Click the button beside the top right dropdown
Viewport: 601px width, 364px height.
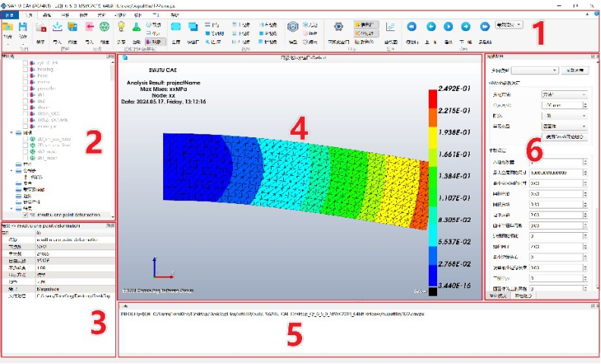tap(574, 71)
